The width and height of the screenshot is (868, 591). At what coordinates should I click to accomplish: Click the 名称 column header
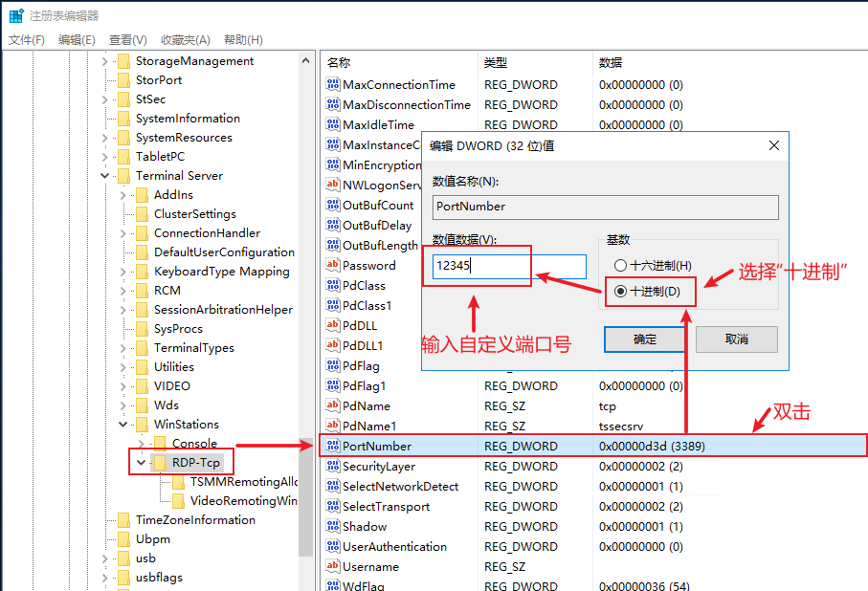coord(338,62)
